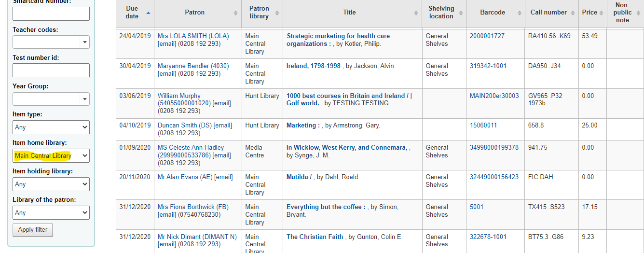644x253 pixels.
Task: Expand the Year Group dropdown
Action: click(51, 99)
